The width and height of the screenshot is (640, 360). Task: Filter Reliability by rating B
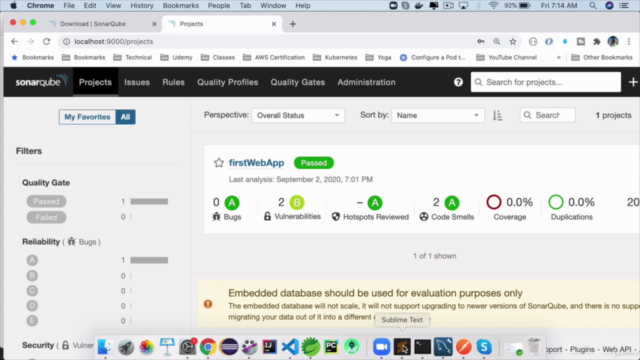tap(32, 276)
